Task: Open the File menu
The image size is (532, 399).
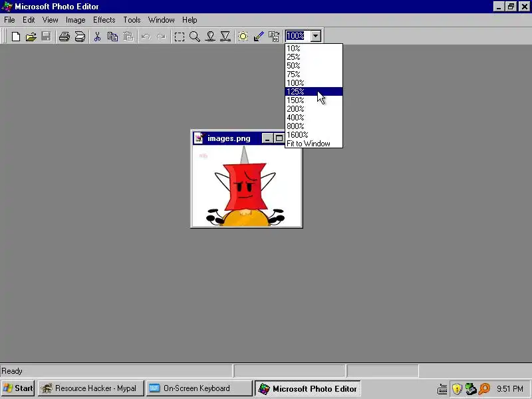Action: coord(9,20)
